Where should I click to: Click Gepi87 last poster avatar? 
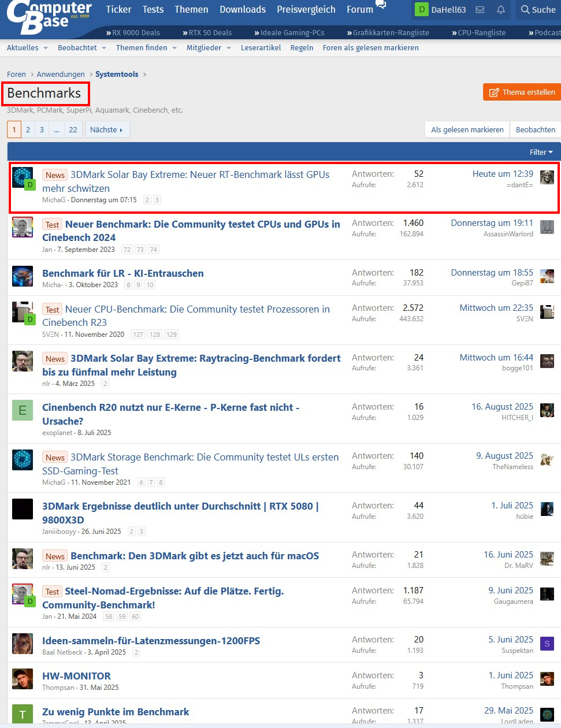coord(547,276)
